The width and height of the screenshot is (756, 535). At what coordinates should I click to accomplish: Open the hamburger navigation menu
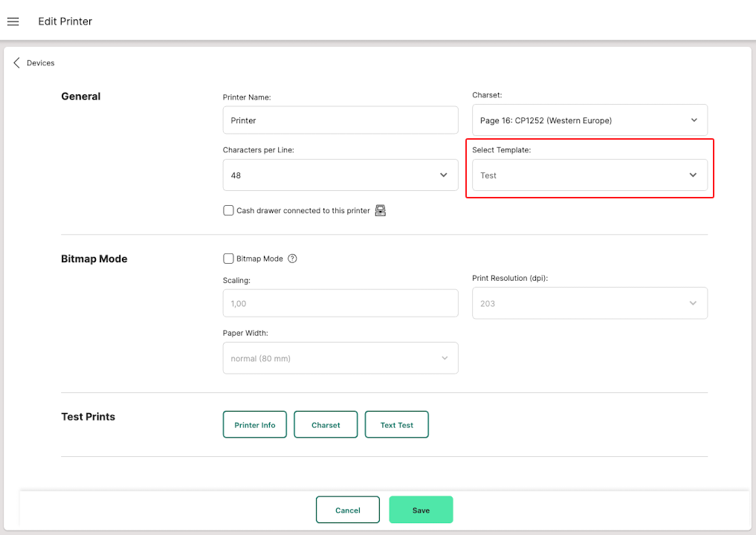[x=13, y=22]
